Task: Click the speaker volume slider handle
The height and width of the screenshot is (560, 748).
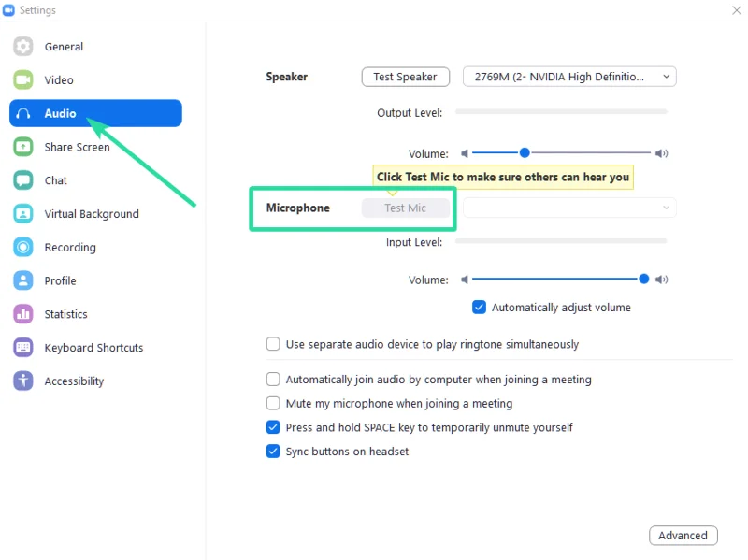Action: point(525,152)
